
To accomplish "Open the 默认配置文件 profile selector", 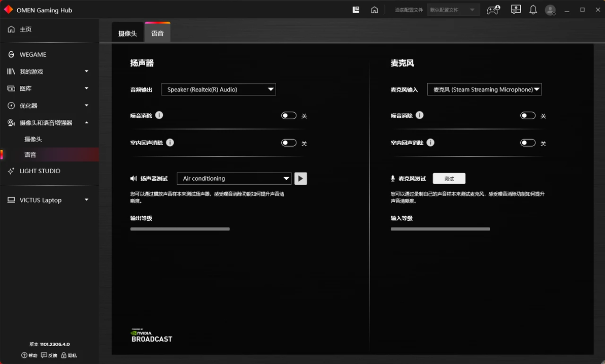I will [x=453, y=10].
